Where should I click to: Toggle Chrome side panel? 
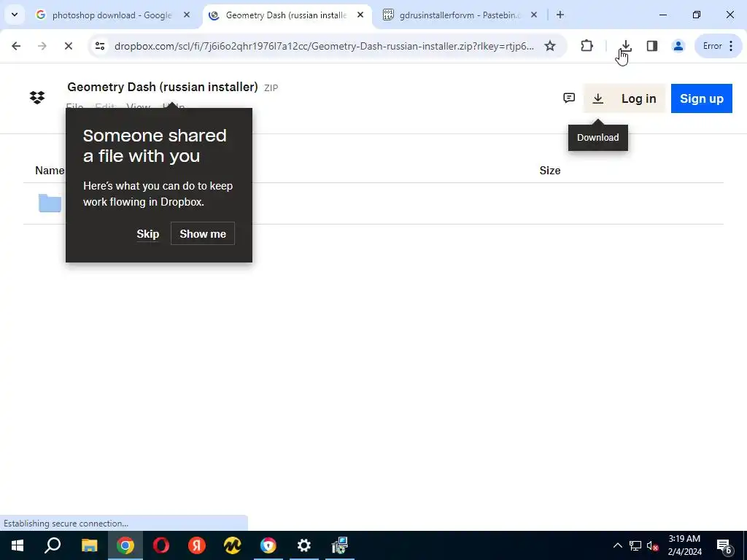pos(651,46)
